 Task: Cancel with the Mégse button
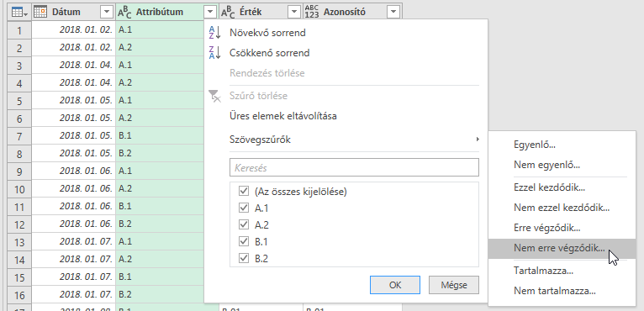click(x=454, y=285)
